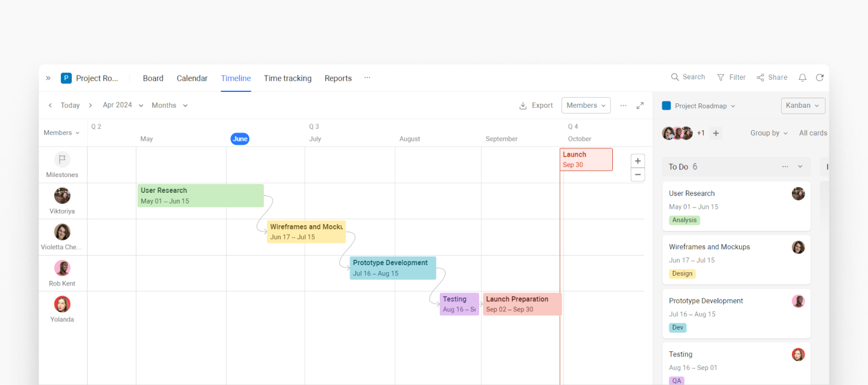
Task: Expand the Group by dropdown
Action: tap(769, 133)
